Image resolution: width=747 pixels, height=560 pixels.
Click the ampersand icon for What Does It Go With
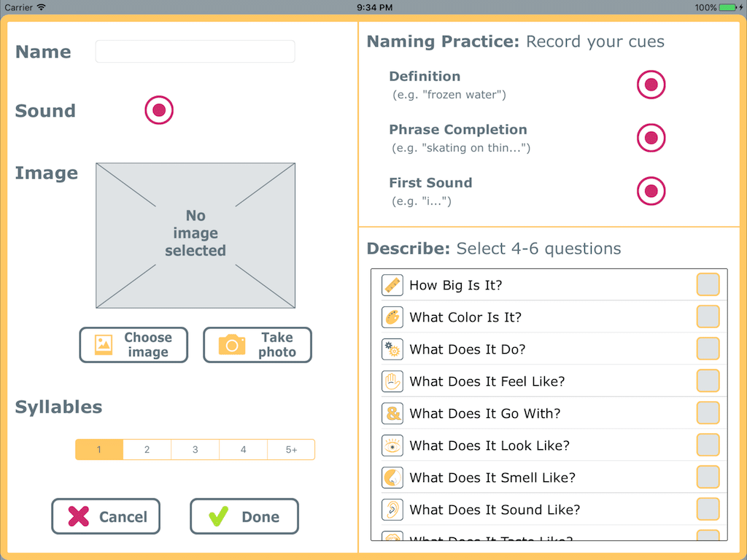coord(392,413)
